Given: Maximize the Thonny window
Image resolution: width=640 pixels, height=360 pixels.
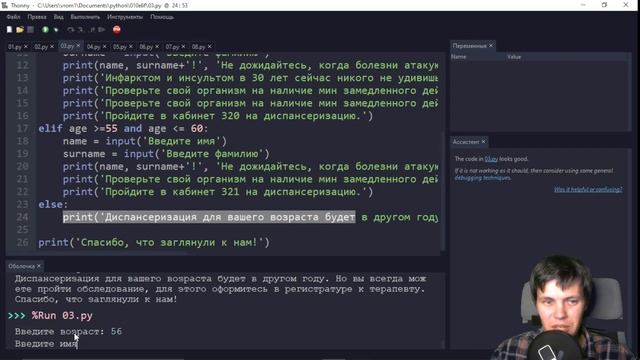Looking at the screenshot, I should pos(604,5).
